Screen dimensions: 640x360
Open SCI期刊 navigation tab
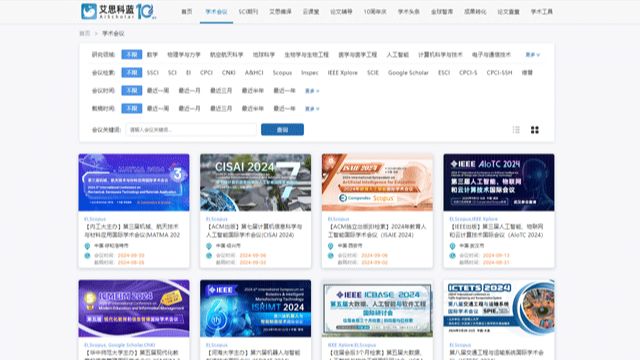click(x=248, y=12)
